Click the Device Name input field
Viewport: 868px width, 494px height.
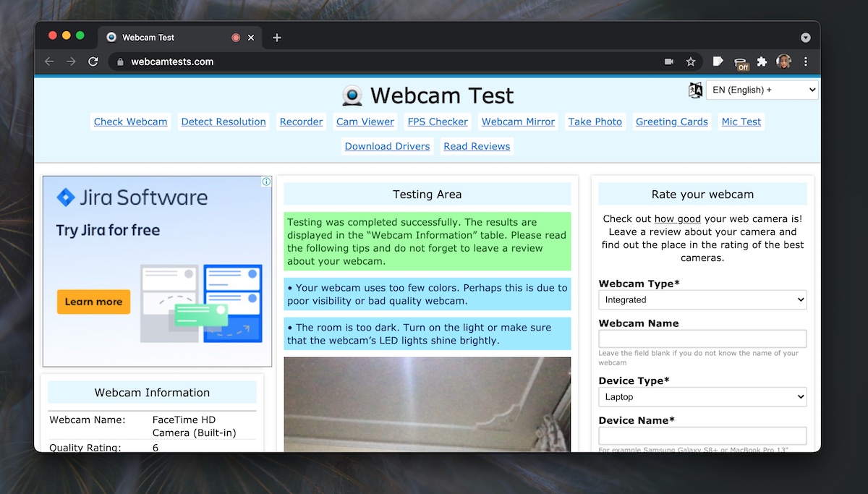pyautogui.click(x=702, y=435)
